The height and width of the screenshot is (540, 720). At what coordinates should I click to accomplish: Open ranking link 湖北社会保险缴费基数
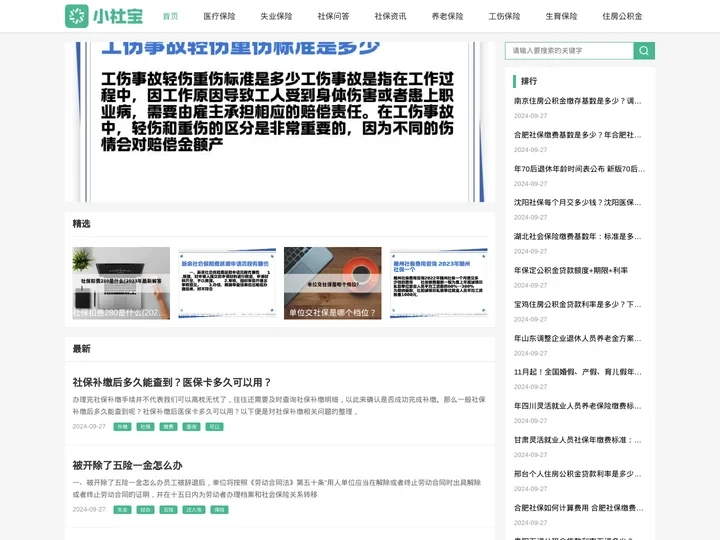(578, 236)
